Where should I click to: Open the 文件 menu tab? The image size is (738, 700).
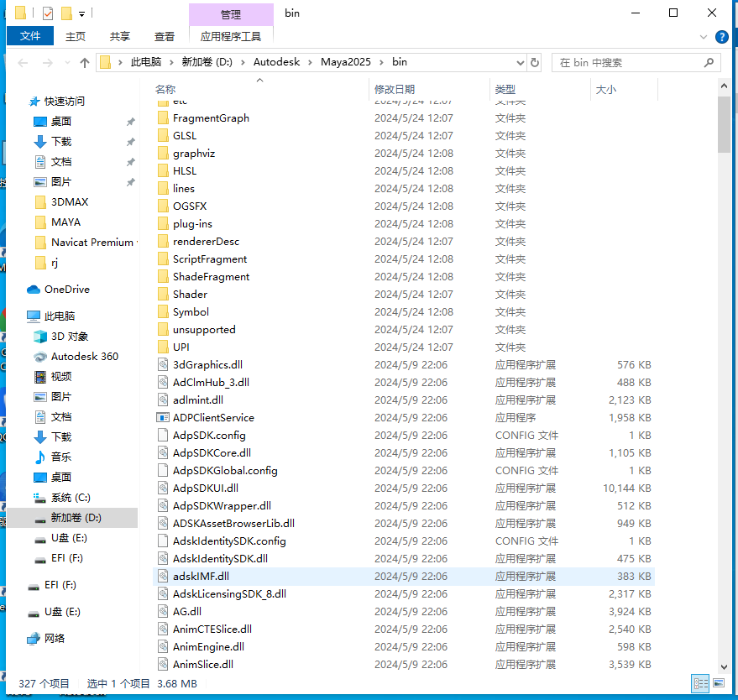(30, 36)
